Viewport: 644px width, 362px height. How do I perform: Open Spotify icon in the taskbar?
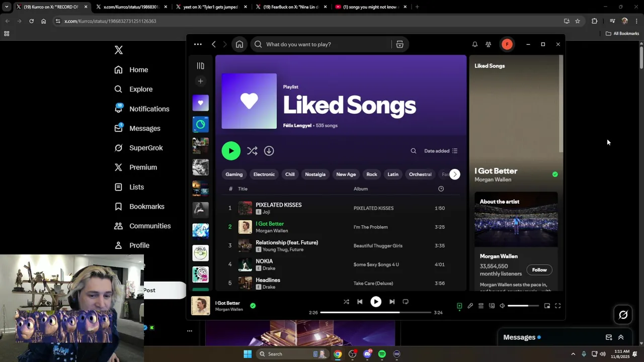[x=382, y=354]
